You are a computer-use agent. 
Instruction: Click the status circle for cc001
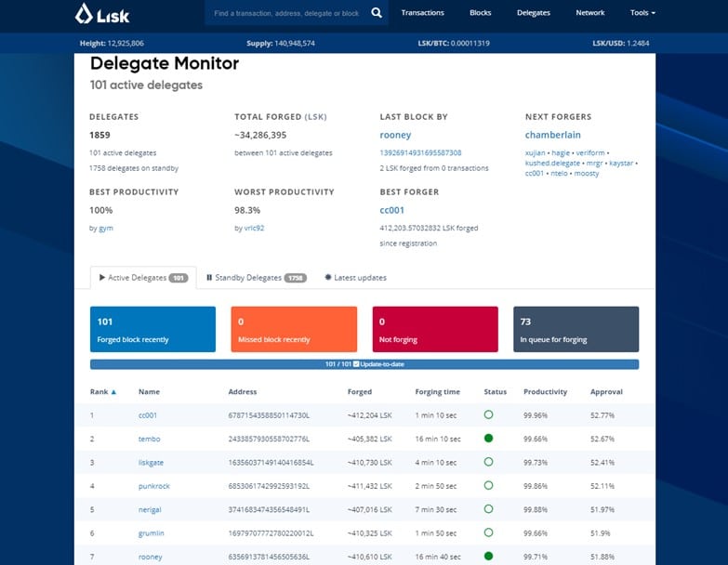click(x=488, y=414)
